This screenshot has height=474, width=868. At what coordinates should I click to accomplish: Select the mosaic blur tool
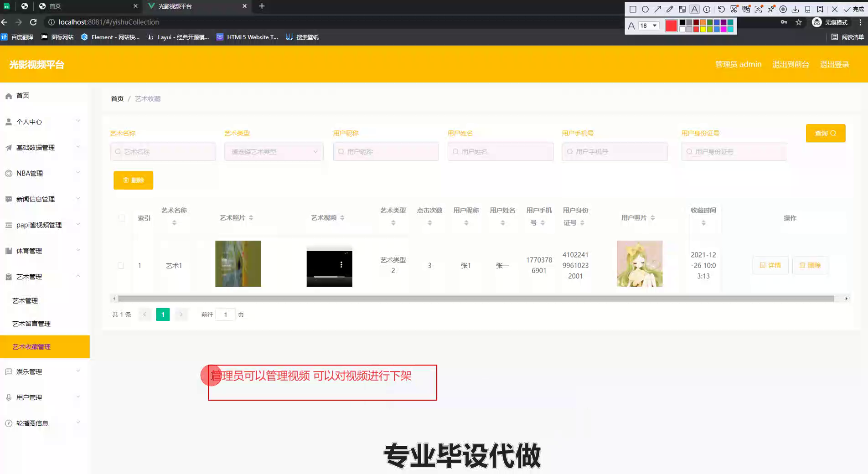[682, 9]
